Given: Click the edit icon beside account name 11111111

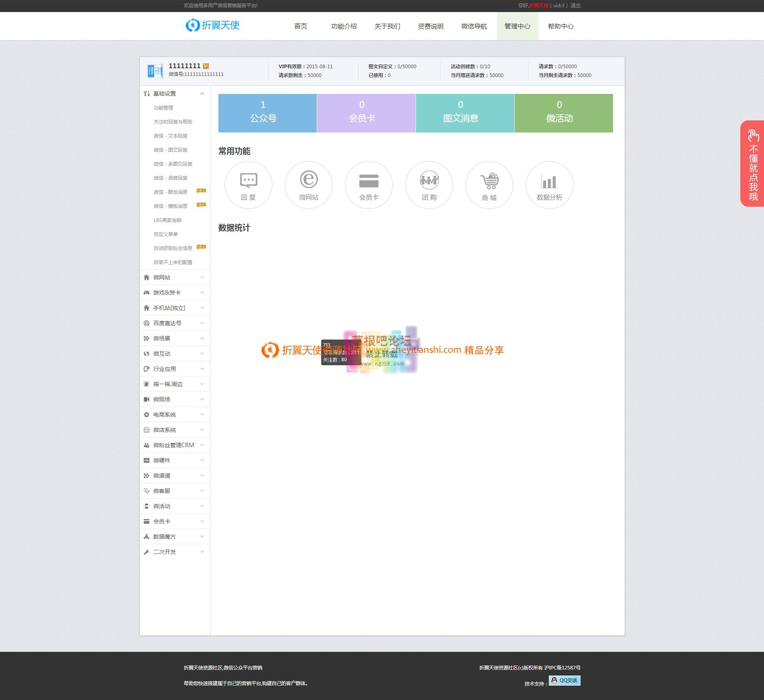Looking at the screenshot, I should click(x=206, y=66).
